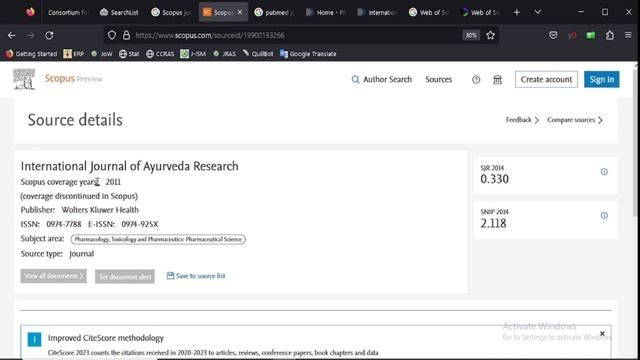
Task: Click Set document alert button
Action: (125, 277)
